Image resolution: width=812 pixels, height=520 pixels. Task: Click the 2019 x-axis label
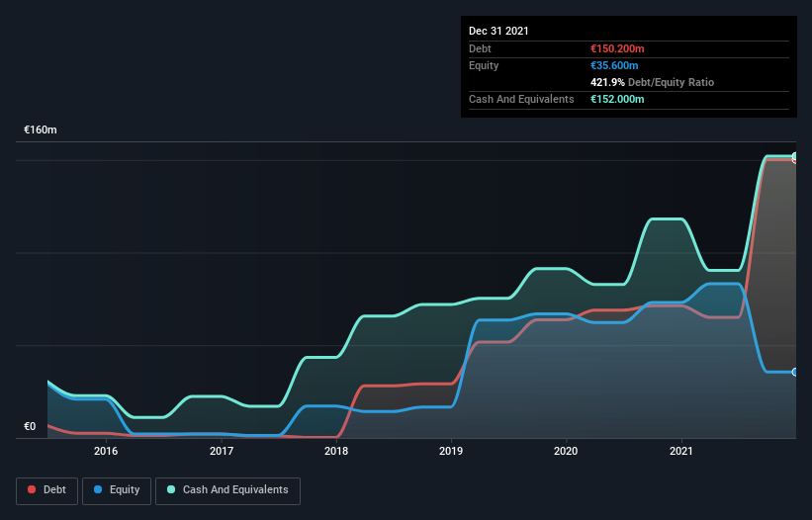coord(451,451)
